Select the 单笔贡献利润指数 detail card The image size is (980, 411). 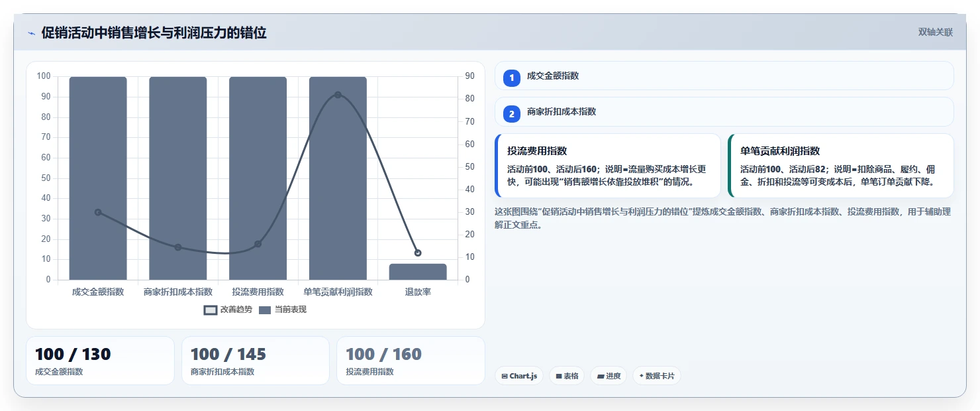(841, 166)
